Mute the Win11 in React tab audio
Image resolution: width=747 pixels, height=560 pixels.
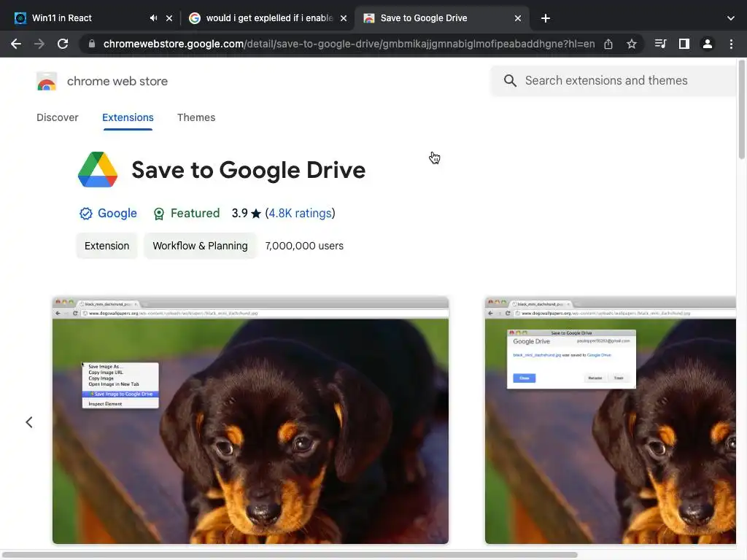pyautogui.click(x=153, y=18)
